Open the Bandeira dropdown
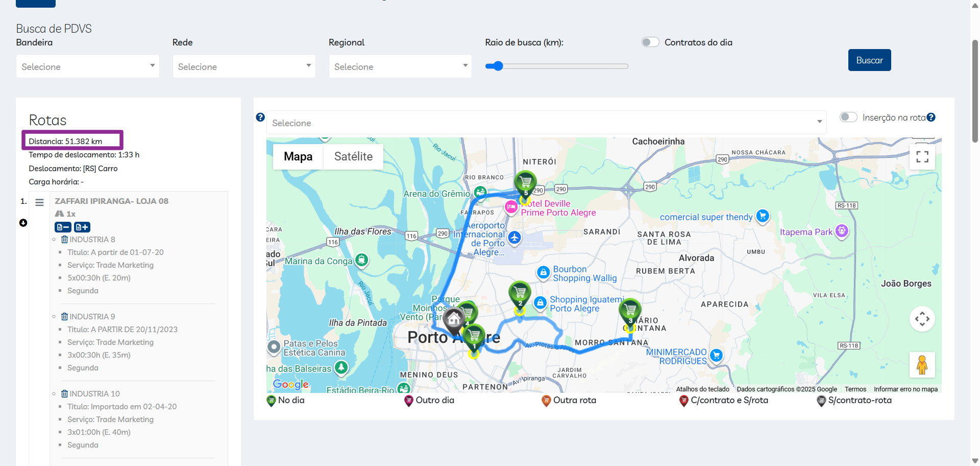 coord(88,66)
